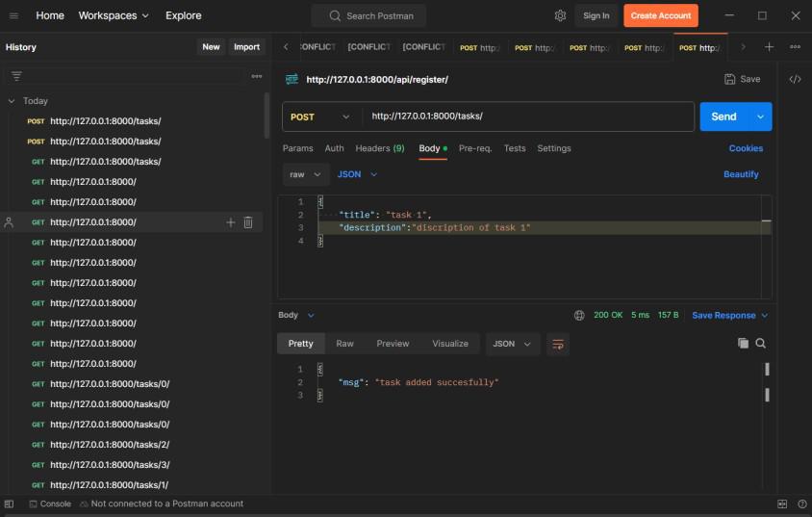Click the code snippet icon on right

(x=795, y=79)
